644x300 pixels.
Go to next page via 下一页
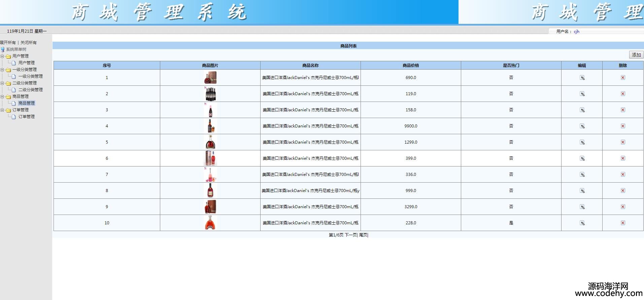[350, 235]
